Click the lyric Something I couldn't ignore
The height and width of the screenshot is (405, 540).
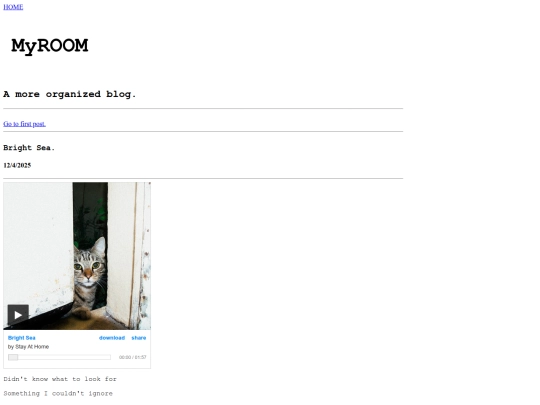[58, 393]
